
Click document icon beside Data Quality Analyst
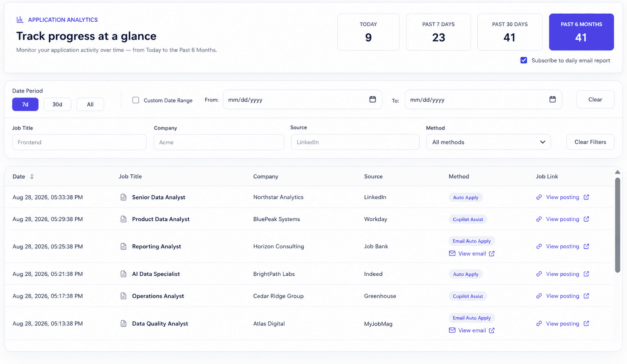tap(123, 324)
